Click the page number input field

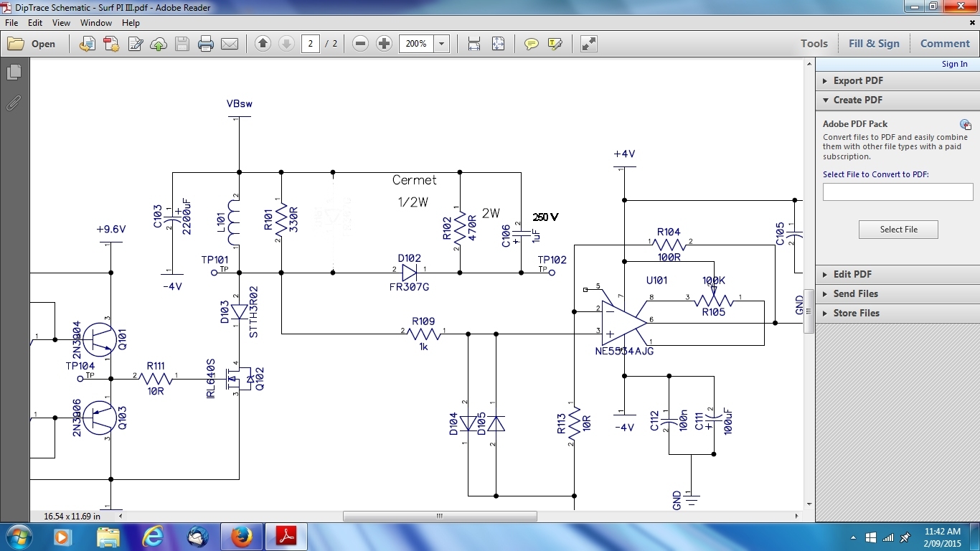coord(310,44)
